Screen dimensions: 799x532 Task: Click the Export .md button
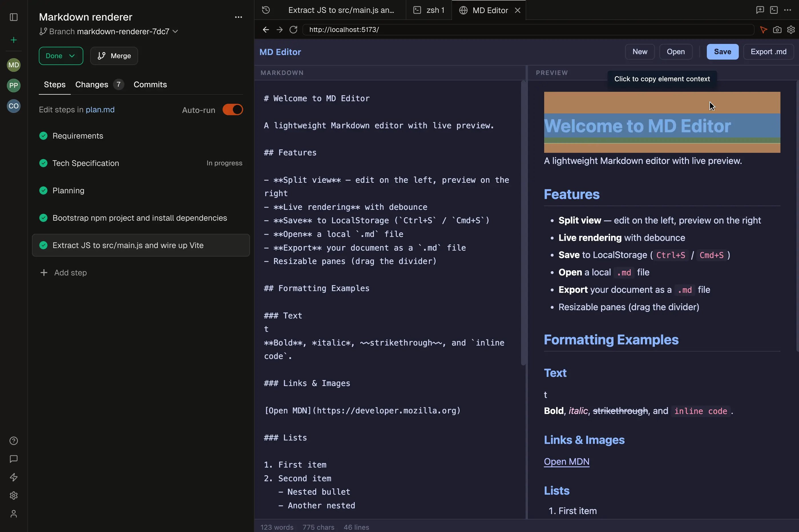click(768, 52)
